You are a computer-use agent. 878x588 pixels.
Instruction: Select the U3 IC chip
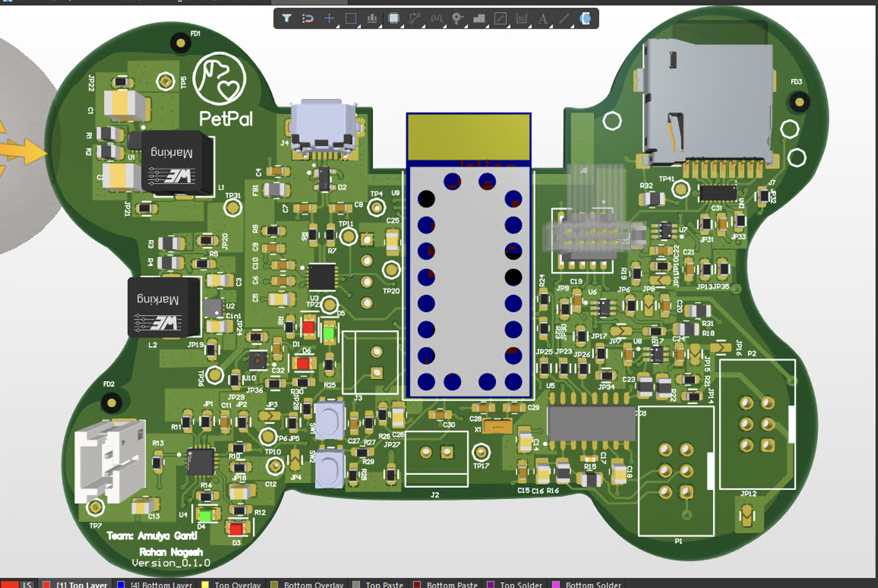tap(322, 277)
